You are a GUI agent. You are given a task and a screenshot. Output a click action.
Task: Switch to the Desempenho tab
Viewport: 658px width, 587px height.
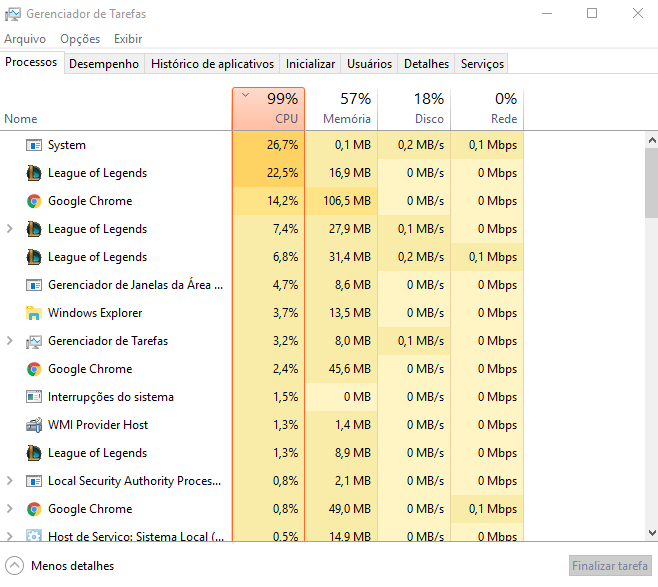104,64
